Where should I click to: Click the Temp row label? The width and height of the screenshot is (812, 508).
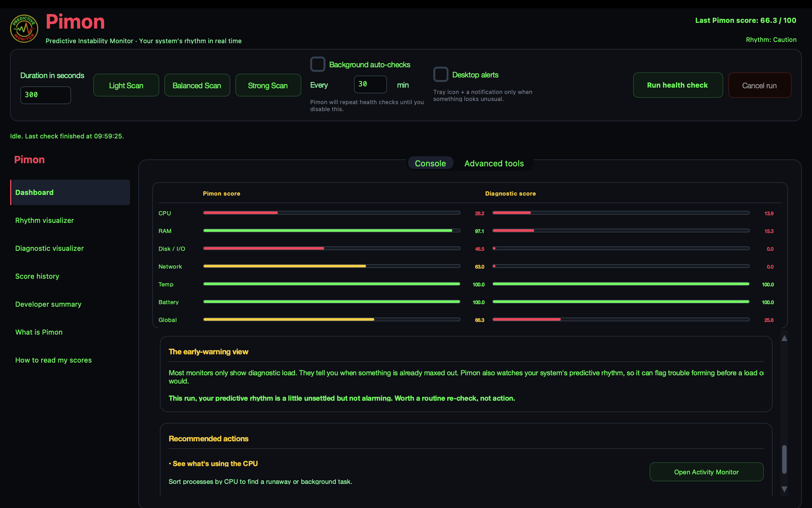[x=166, y=284]
